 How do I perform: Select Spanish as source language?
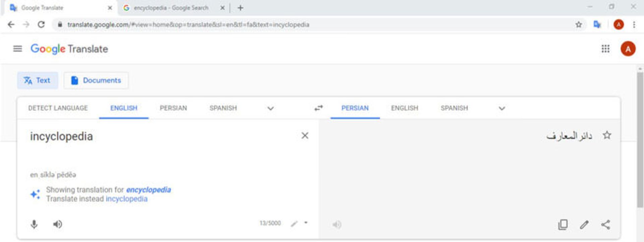click(223, 108)
